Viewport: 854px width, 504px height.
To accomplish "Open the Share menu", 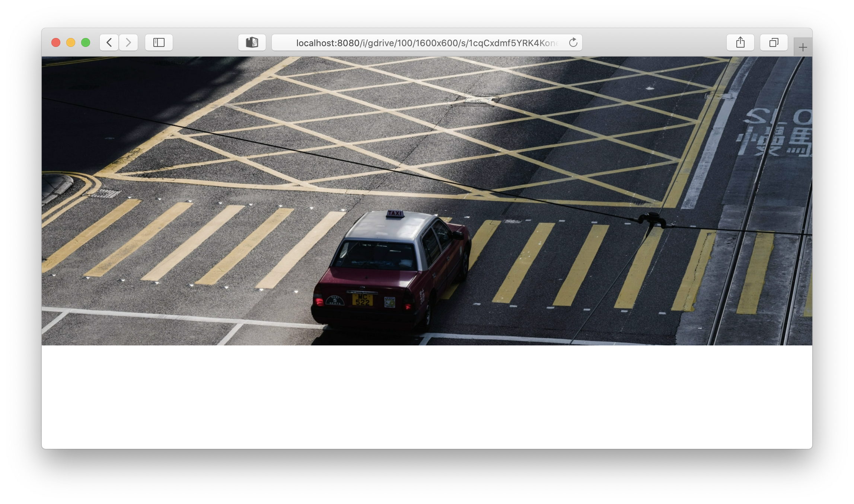I will (x=740, y=42).
